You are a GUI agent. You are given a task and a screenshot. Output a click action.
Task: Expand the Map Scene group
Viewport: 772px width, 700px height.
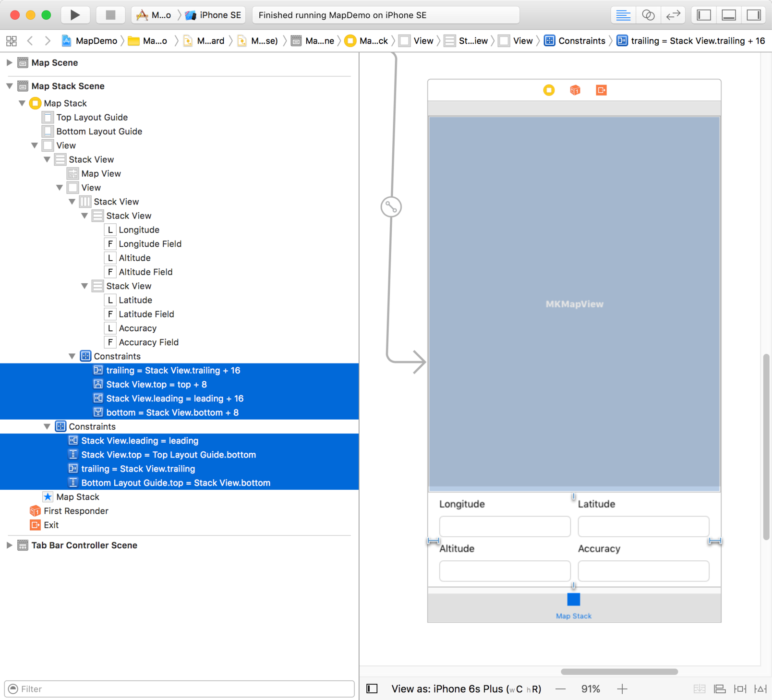click(x=9, y=62)
